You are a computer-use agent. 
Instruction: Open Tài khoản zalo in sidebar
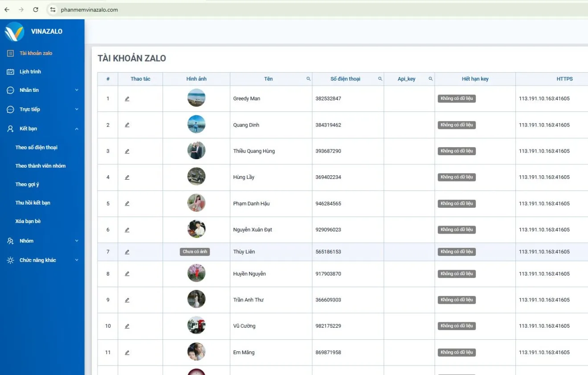pyautogui.click(x=36, y=53)
